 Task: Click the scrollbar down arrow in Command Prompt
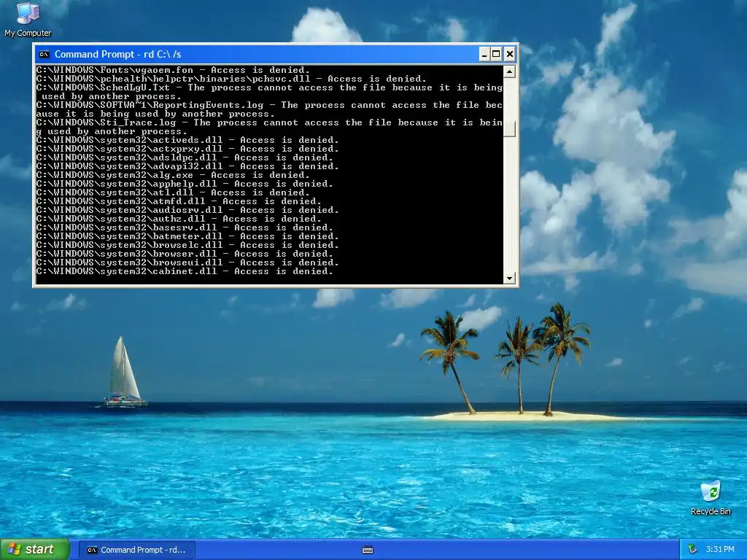tap(509, 278)
